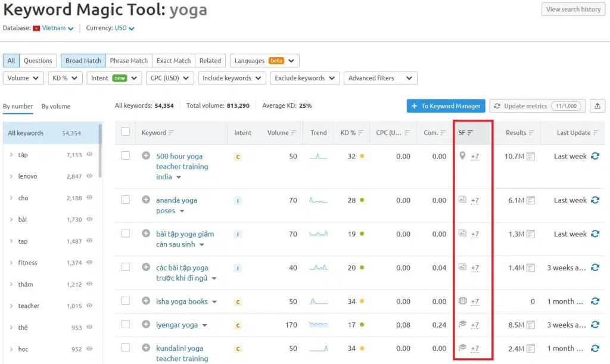610x364 pixels.
Task: Select the Questions tab
Action: click(x=38, y=61)
